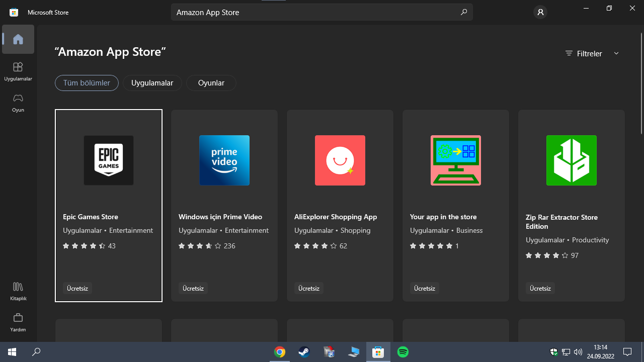Switch to the Oyunlar filter tab
Viewport: 644px width, 362px height.
click(211, 83)
